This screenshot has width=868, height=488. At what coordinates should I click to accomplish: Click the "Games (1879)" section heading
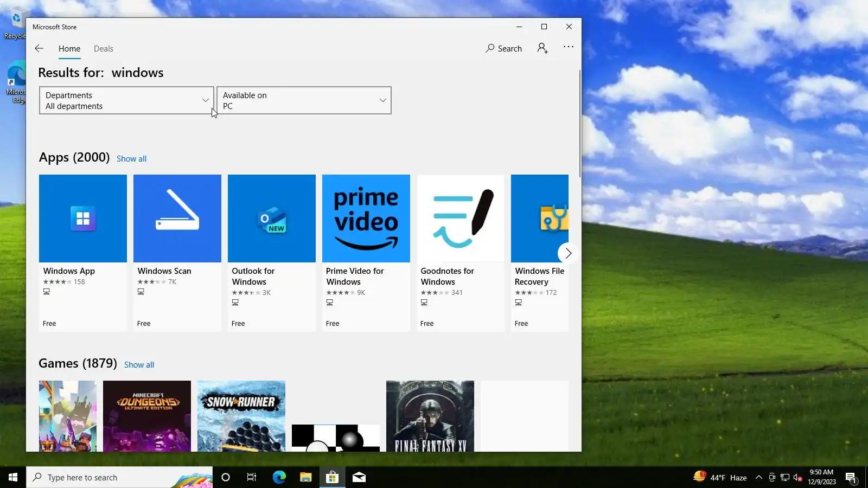click(x=78, y=363)
